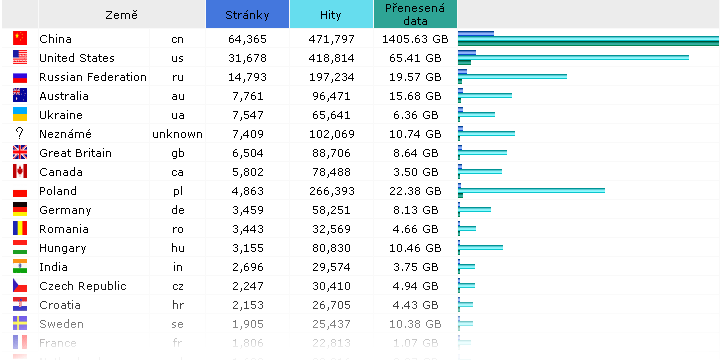
Task: Click the Czech Republic flag icon
Action: pyautogui.click(x=20, y=286)
